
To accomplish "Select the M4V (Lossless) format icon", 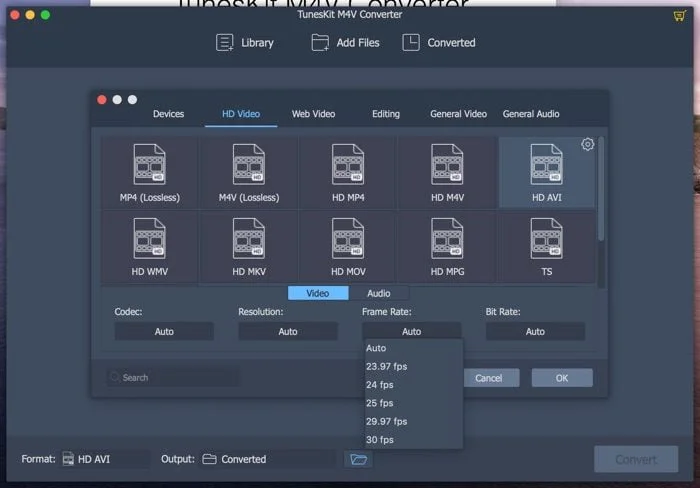I will click(x=249, y=164).
